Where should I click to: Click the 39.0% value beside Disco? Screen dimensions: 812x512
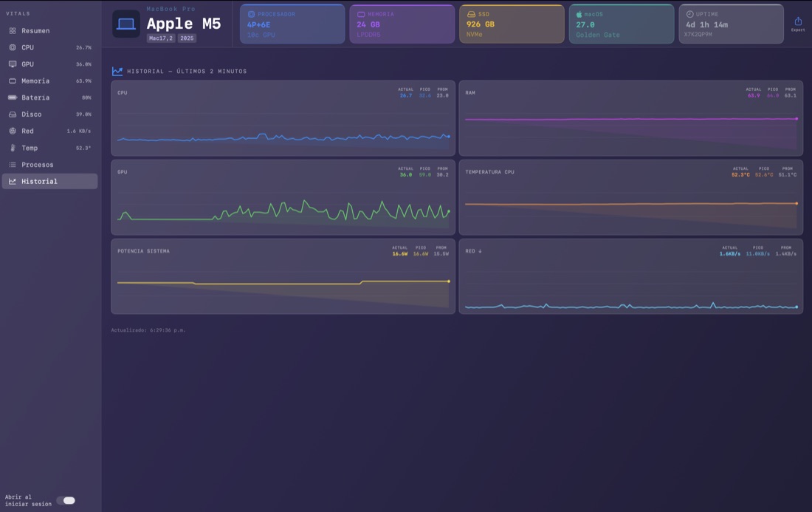pos(83,115)
